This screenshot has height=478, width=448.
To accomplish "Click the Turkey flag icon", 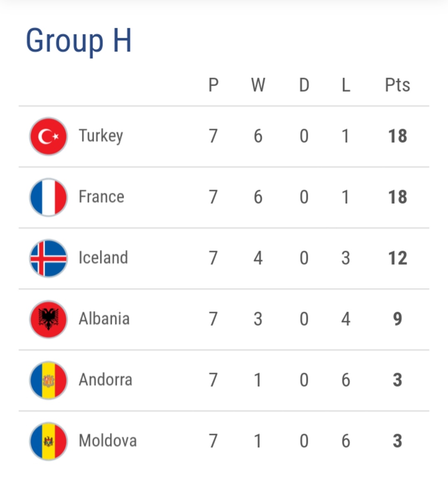I will pos(49,136).
